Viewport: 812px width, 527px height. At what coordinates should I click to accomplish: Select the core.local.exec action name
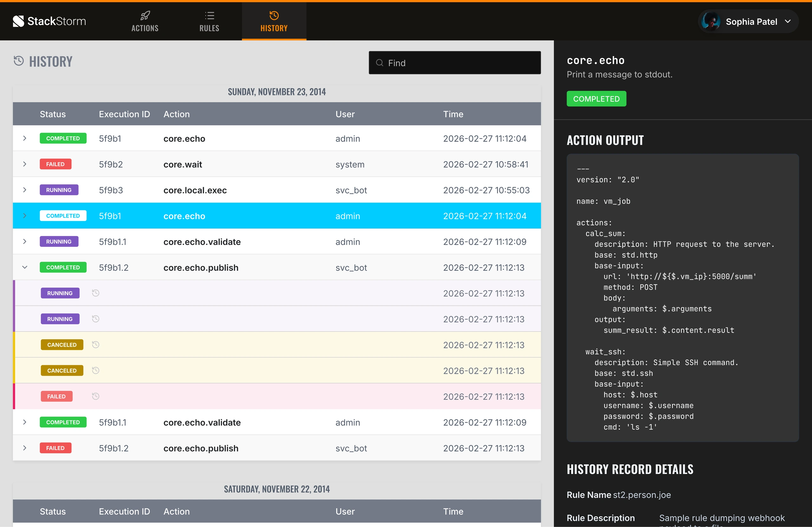[x=195, y=190]
